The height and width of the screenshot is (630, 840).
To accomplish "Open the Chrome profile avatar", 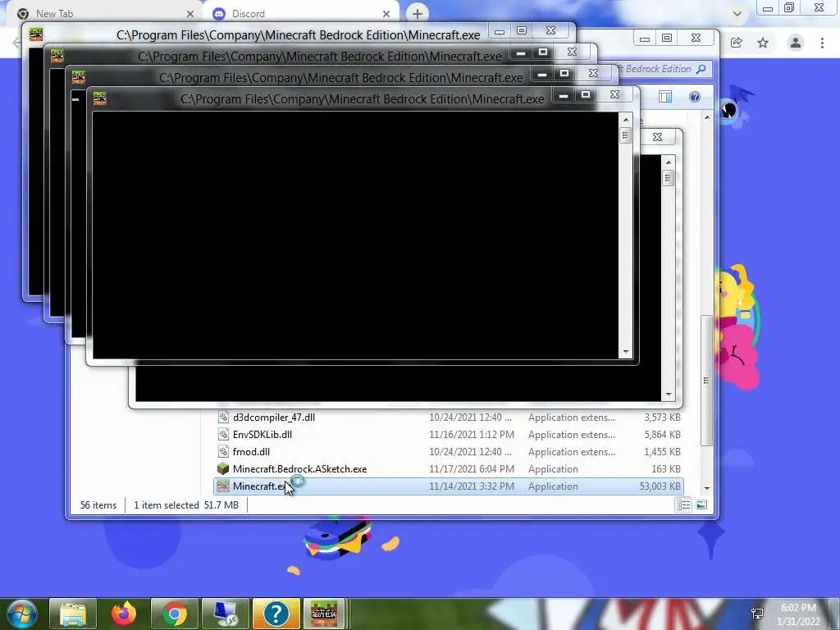I will (796, 43).
